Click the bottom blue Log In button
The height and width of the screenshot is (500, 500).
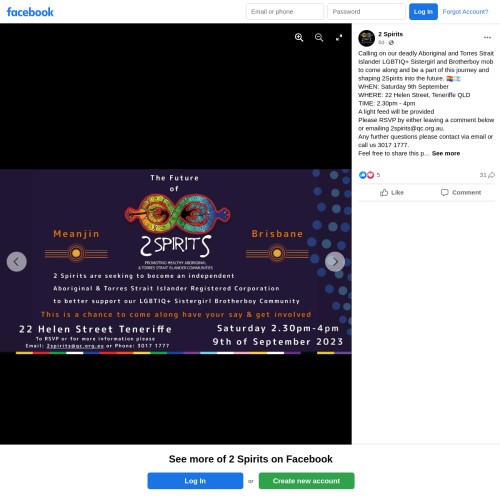[195, 481]
